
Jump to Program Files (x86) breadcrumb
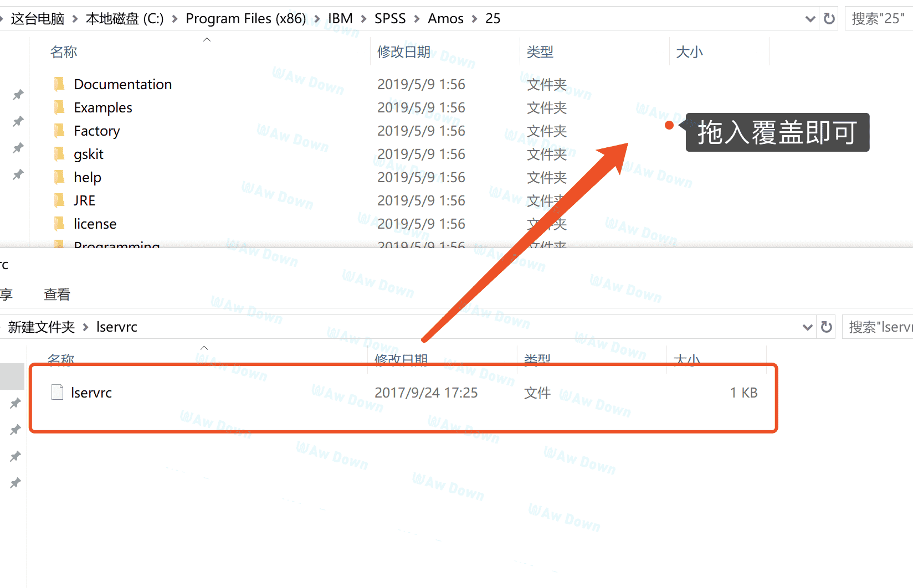point(245,19)
